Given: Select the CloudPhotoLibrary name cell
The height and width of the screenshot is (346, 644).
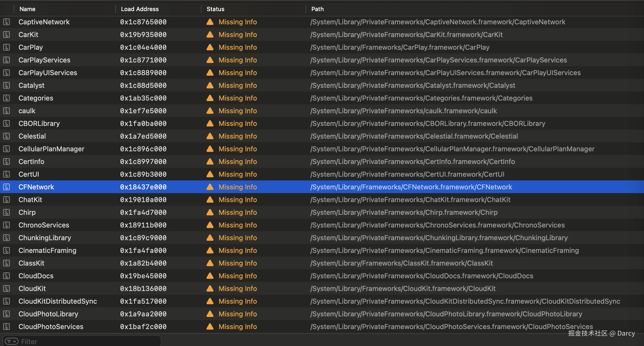Looking at the screenshot, I should (x=48, y=314).
